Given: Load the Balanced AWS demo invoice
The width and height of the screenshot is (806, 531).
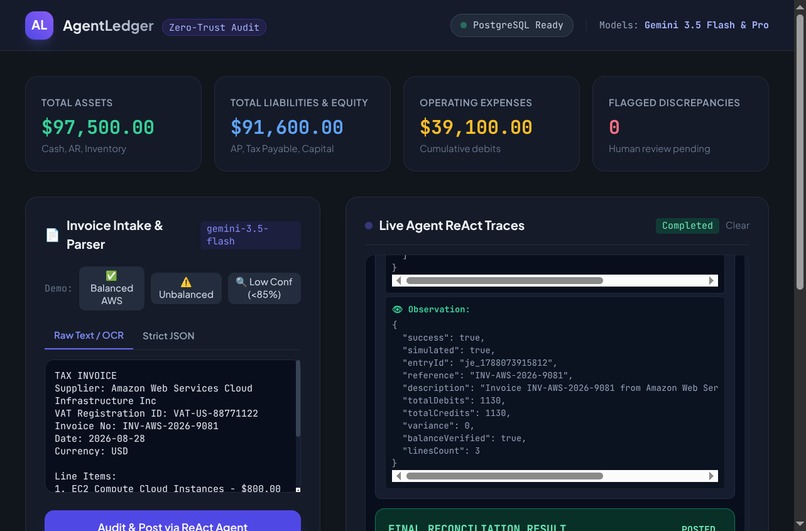Looking at the screenshot, I should click(112, 288).
